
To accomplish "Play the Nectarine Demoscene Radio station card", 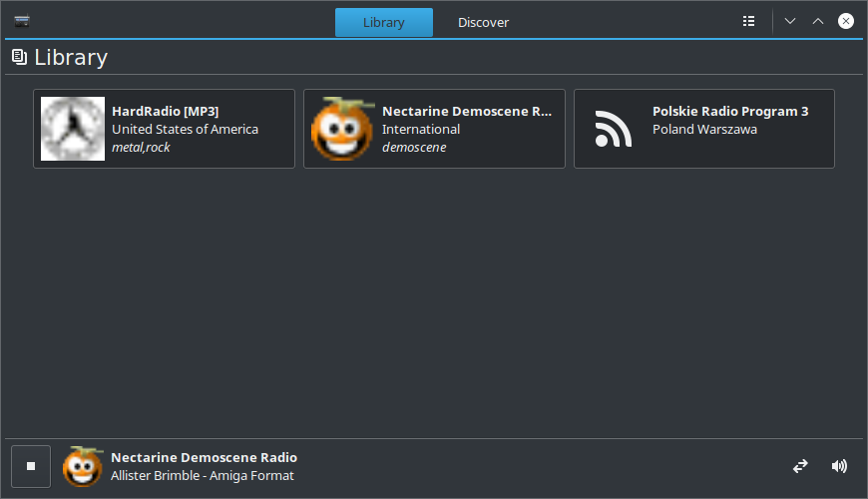I will click(x=434, y=129).
